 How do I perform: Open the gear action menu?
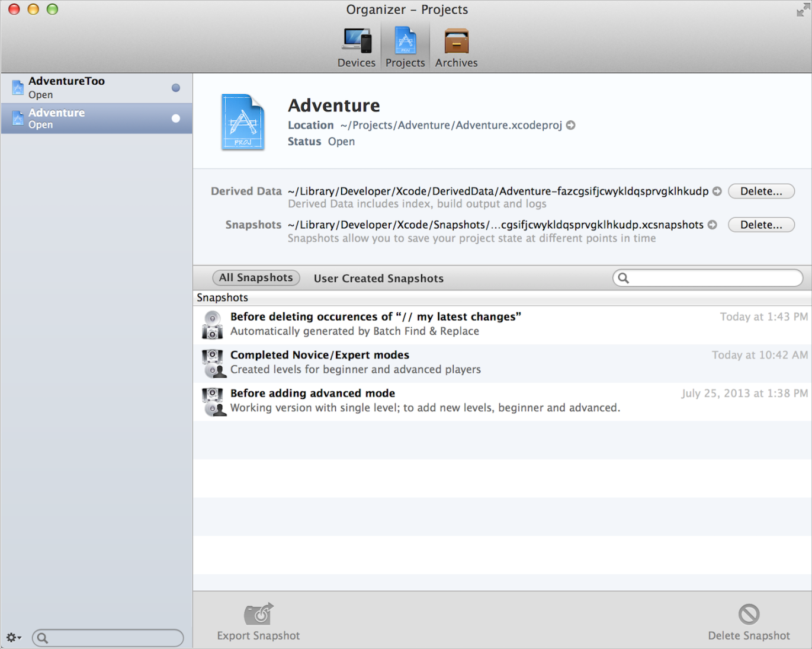tap(13, 638)
